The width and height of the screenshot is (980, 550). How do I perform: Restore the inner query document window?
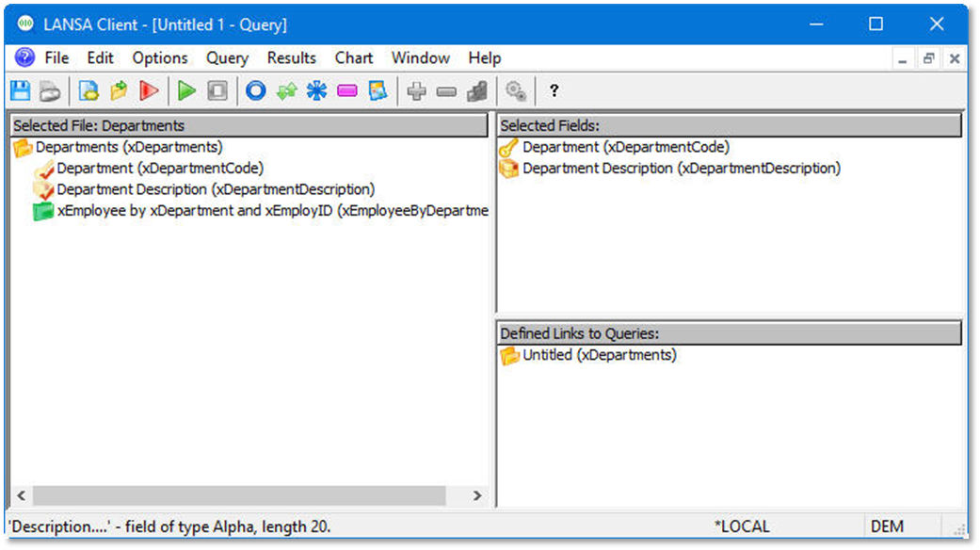(x=928, y=58)
